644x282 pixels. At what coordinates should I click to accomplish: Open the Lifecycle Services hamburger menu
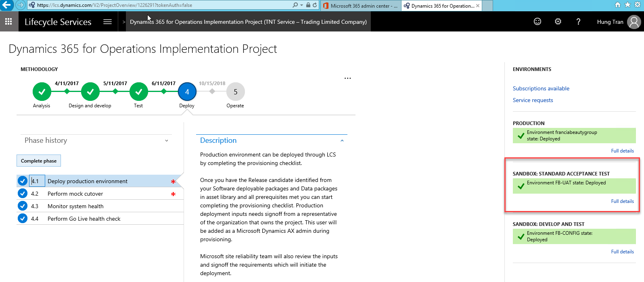coord(107,22)
